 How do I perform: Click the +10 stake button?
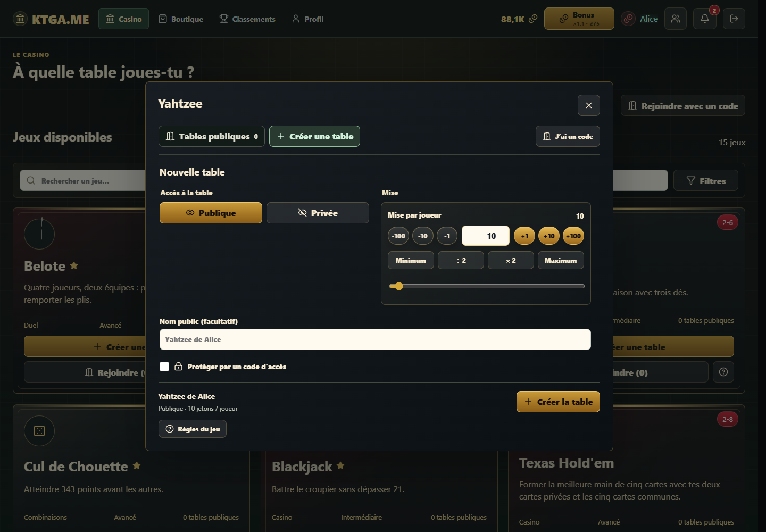point(549,236)
